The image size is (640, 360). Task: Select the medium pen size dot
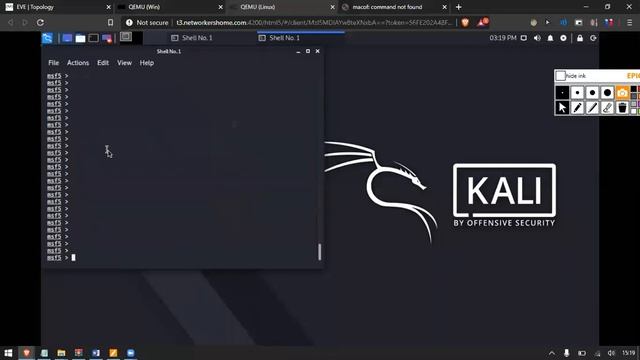coord(592,93)
